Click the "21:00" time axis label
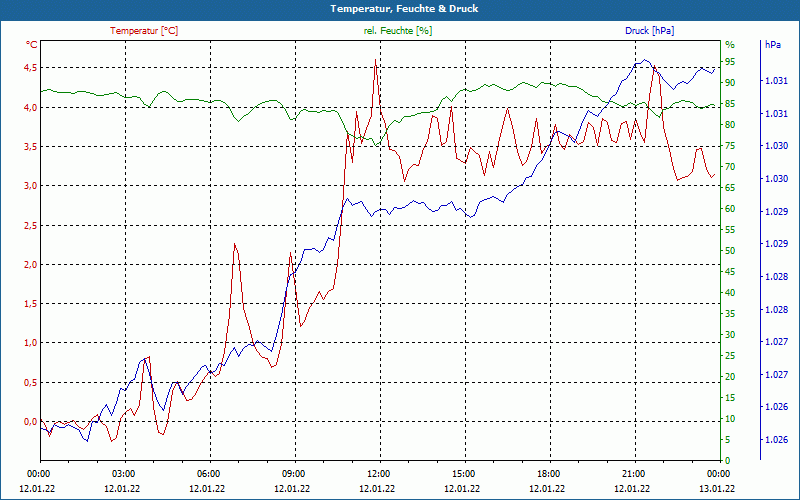 point(632,473)
